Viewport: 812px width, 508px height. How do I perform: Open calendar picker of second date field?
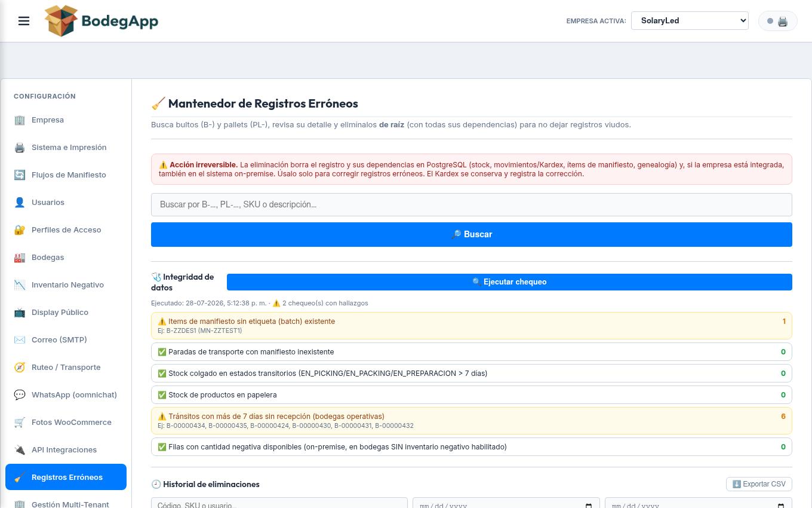click(x=781, y=506)
